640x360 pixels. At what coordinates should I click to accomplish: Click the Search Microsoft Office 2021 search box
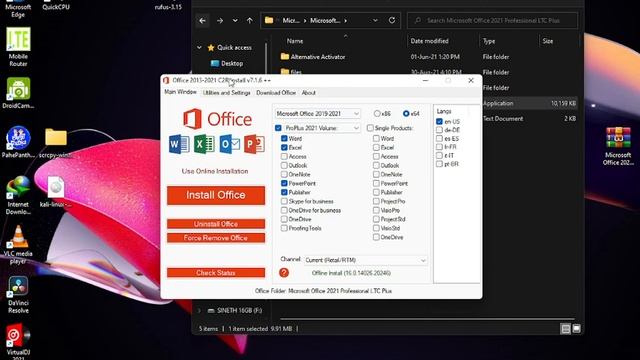point(492,20)
